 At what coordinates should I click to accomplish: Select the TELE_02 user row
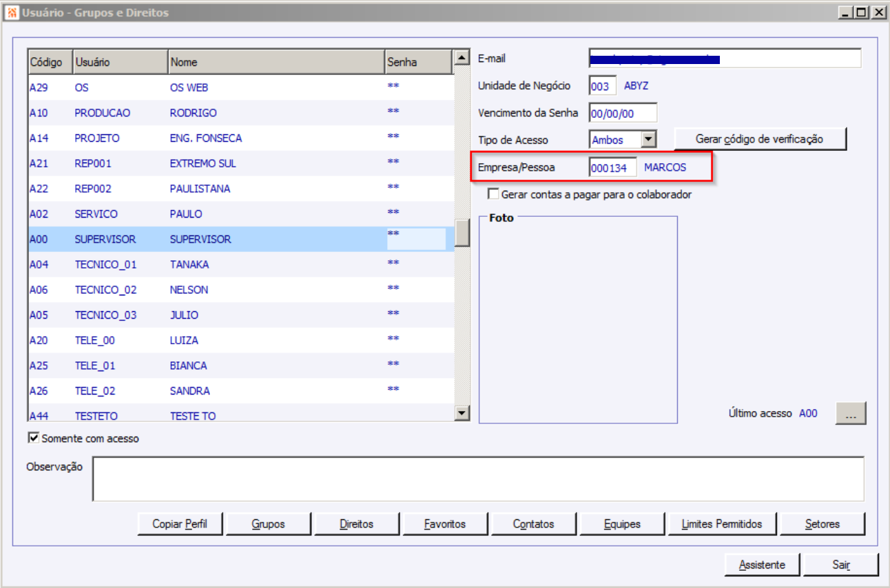pos(241,391)
